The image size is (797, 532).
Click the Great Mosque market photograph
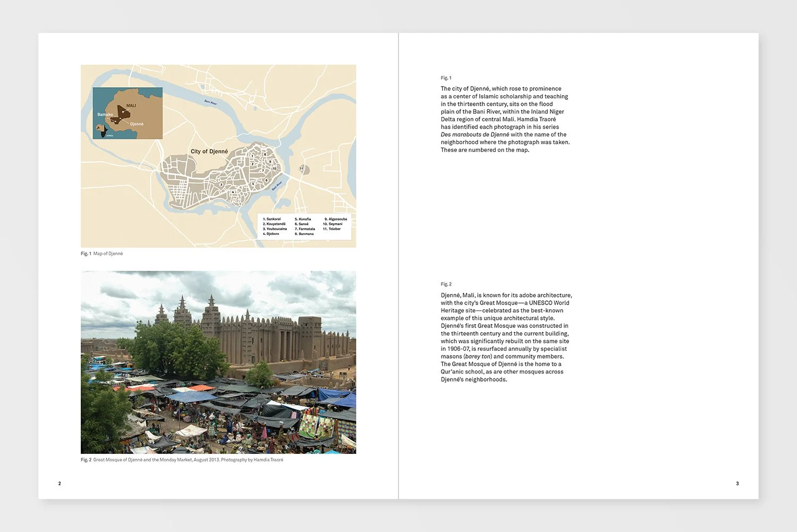tap(218, 362)
